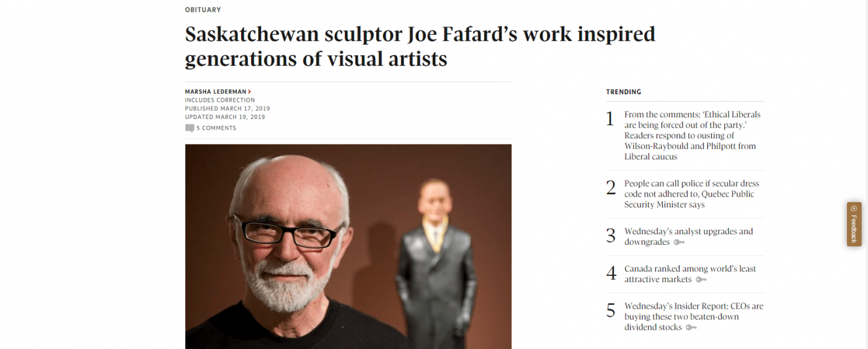
Task: Click the chevron next to Marsha Lederman
Action: point(250,92)
